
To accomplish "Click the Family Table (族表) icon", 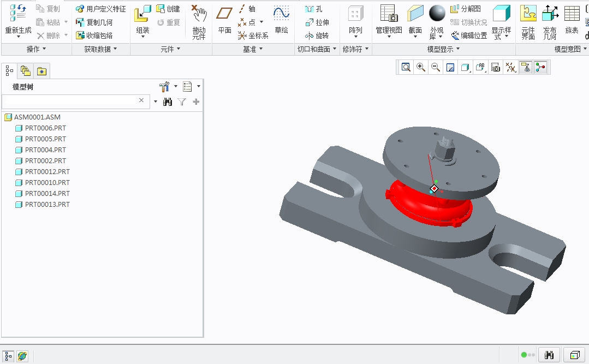I will click(572, 14).
